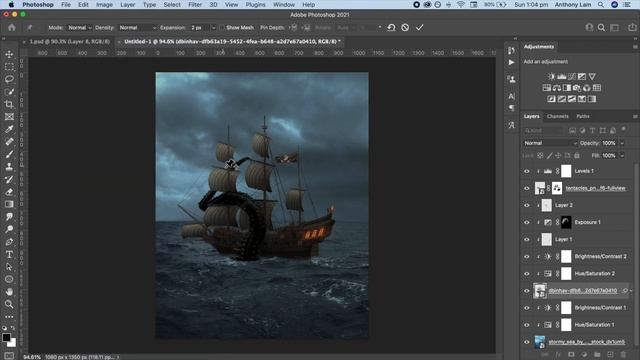Hide the Exposure 1 layer
The image size is (640, 360).
527,222
